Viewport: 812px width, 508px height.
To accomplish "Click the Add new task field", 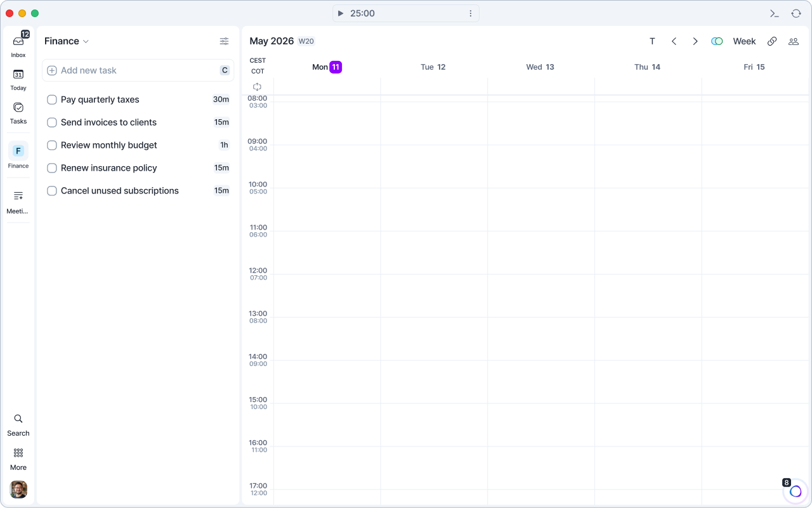I will [x=138, y=70].
